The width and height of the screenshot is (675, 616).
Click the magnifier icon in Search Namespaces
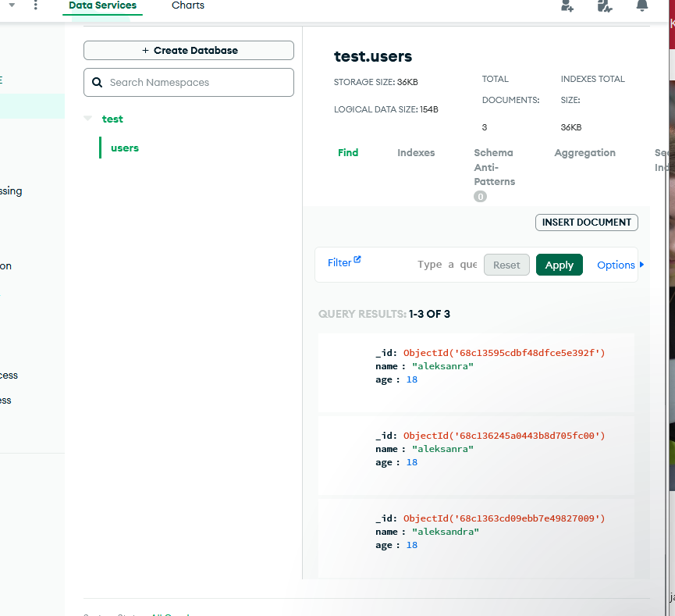(98, 82)
